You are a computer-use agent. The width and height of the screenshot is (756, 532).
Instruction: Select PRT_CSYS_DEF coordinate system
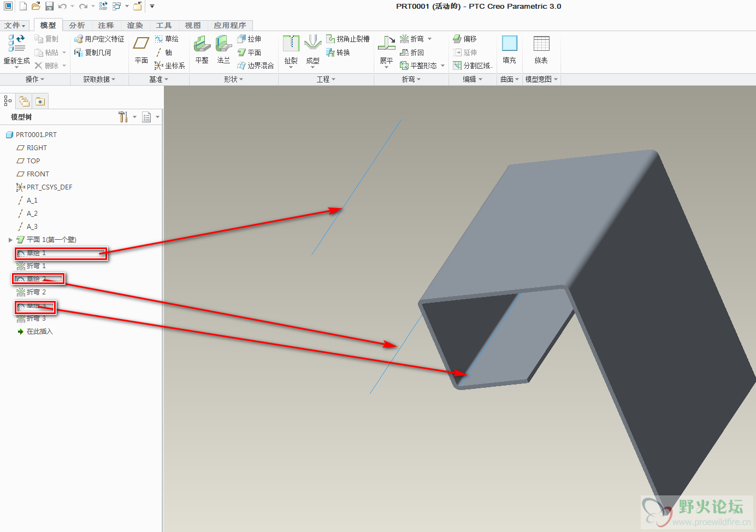(x=44, y=187)
